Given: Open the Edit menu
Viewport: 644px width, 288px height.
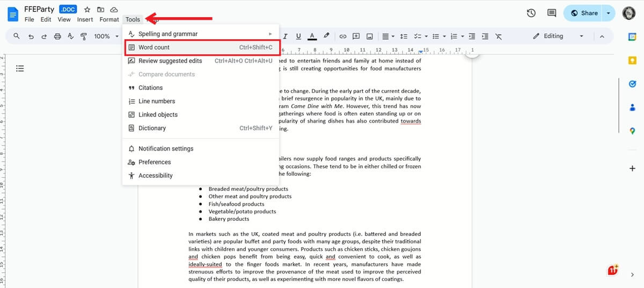Looking at the screenshot, I should [x=46, y=19].
